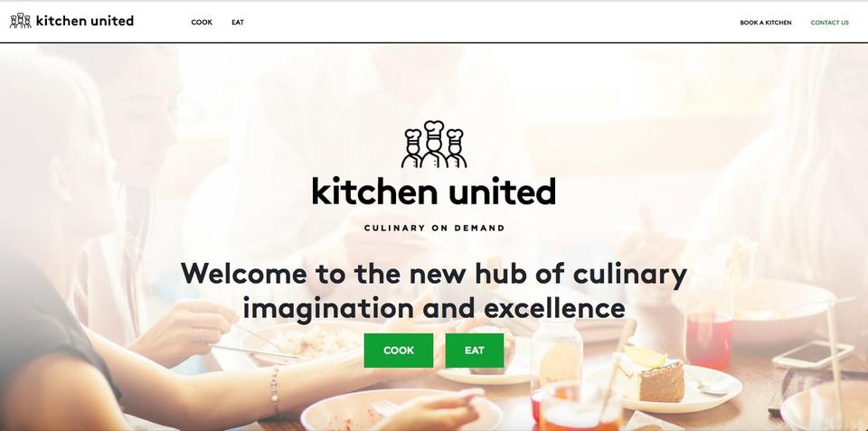Click the smartphone lying on the table
This screenshot has width=868, height=431.
tap(813, 354)
